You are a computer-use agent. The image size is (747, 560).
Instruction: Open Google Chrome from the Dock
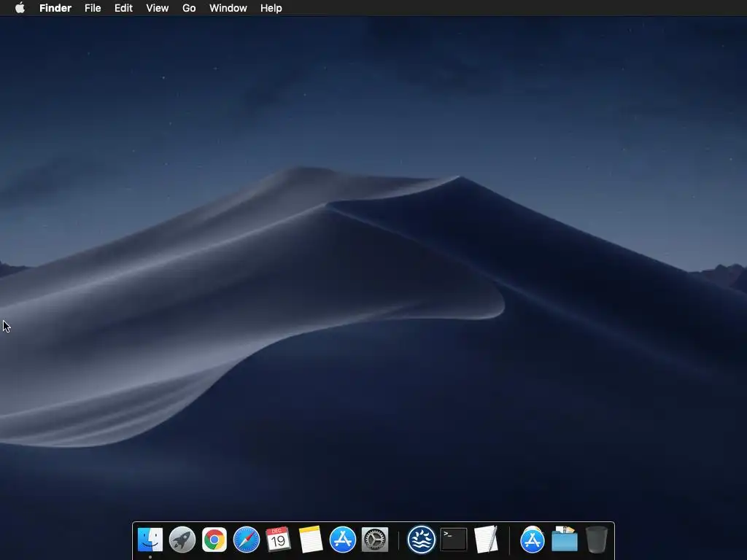[214, 540]
